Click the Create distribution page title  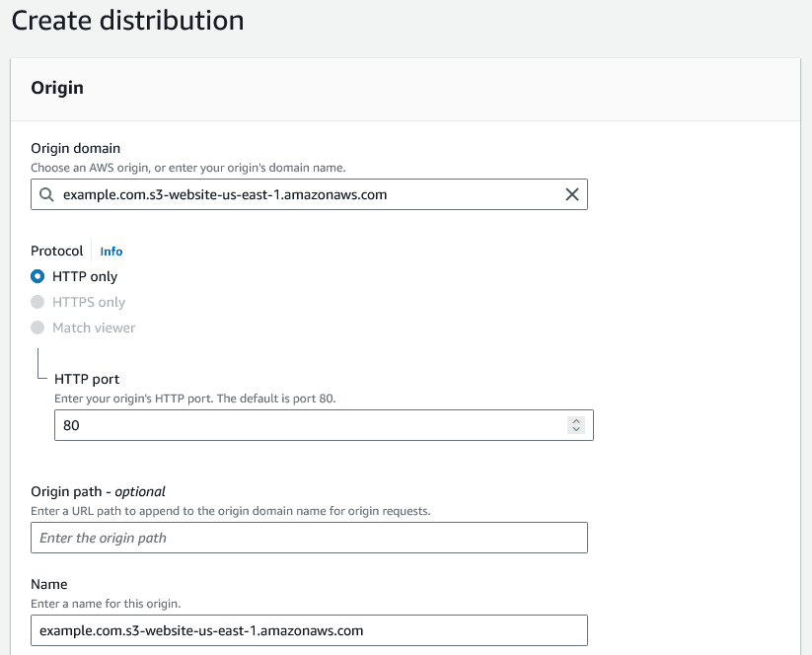(x=126, y=20)
